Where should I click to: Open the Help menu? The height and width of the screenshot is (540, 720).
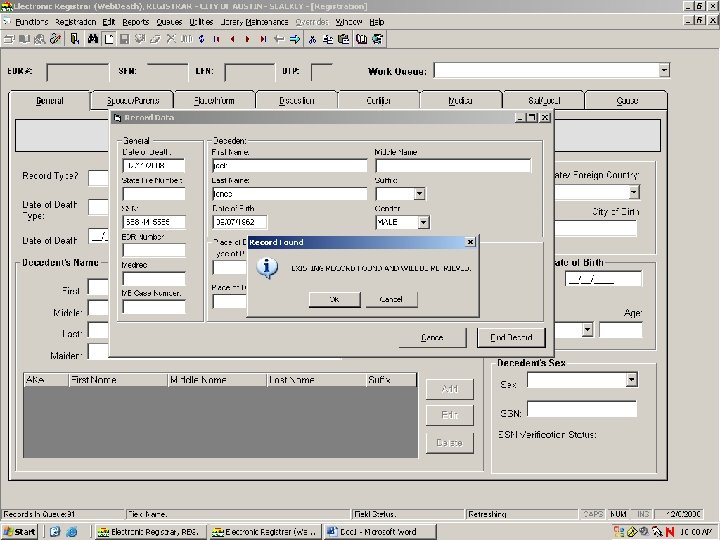pyautogui.click(x=377, y=22)
